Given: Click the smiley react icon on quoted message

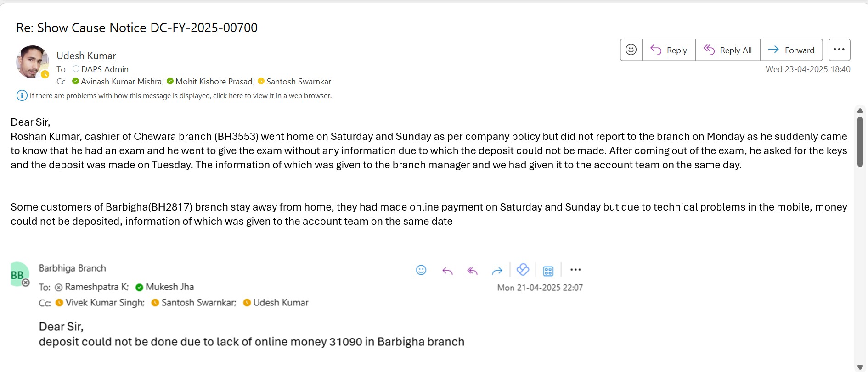Looking at the screenshot, I should tap(421, 270).
